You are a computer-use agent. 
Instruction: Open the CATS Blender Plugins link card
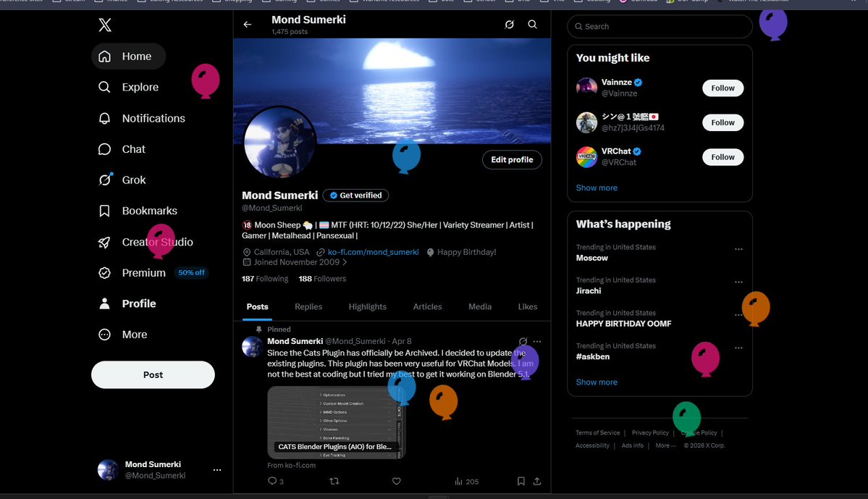click(337, 422)
